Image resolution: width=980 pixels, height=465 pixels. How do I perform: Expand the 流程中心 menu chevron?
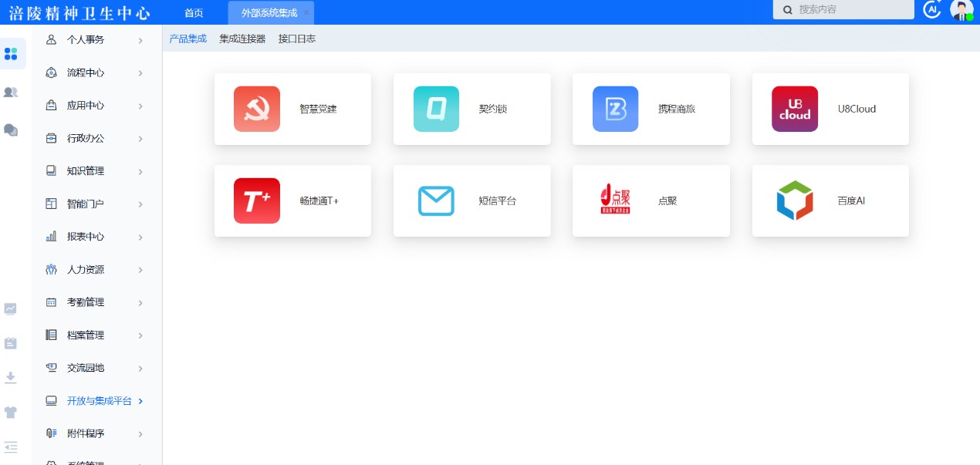point(140,73)
